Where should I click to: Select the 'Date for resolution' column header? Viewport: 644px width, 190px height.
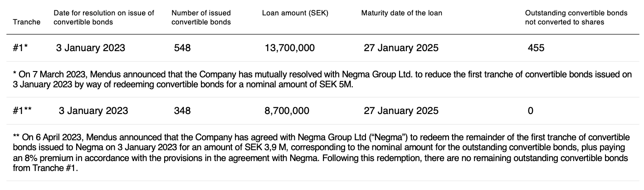click(104, 17)
